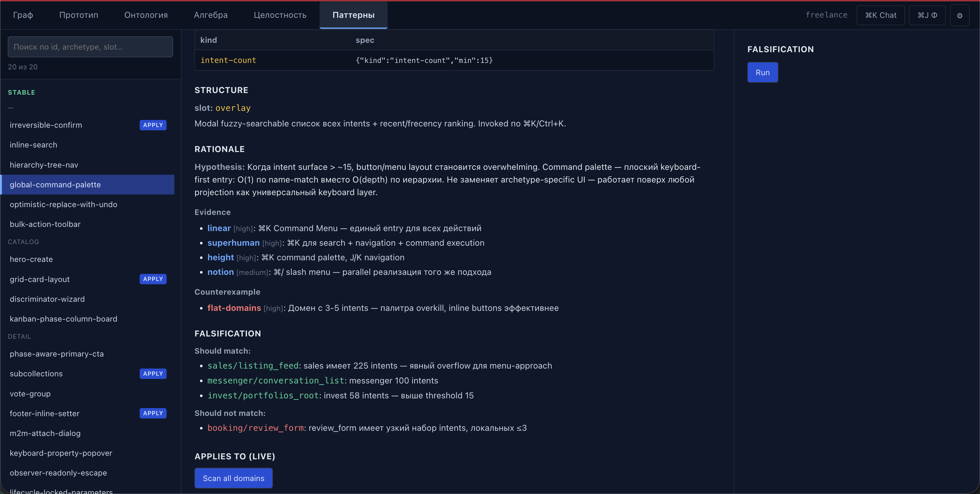Go to the Целостность tab

[x=280, y=15]
